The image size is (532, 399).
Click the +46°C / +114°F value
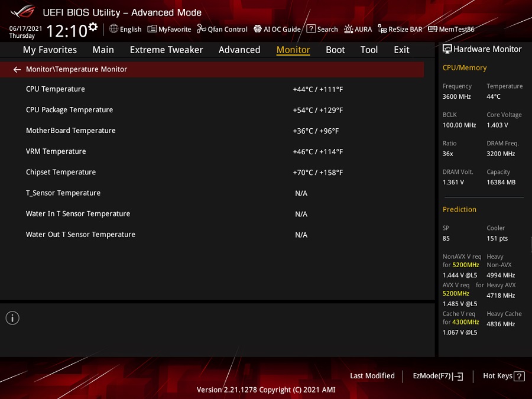pos(318,152)
